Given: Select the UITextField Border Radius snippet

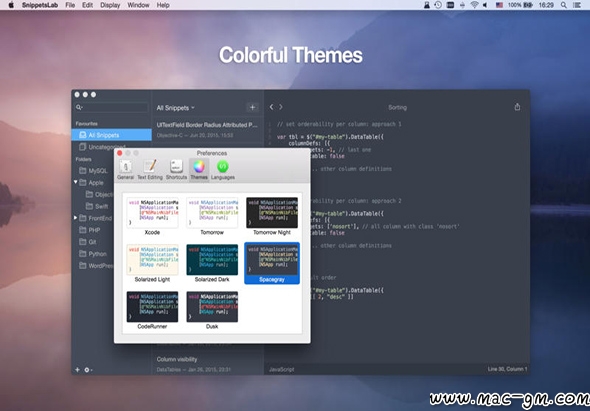Looking at the screenshot, I should tap(207, 129).
